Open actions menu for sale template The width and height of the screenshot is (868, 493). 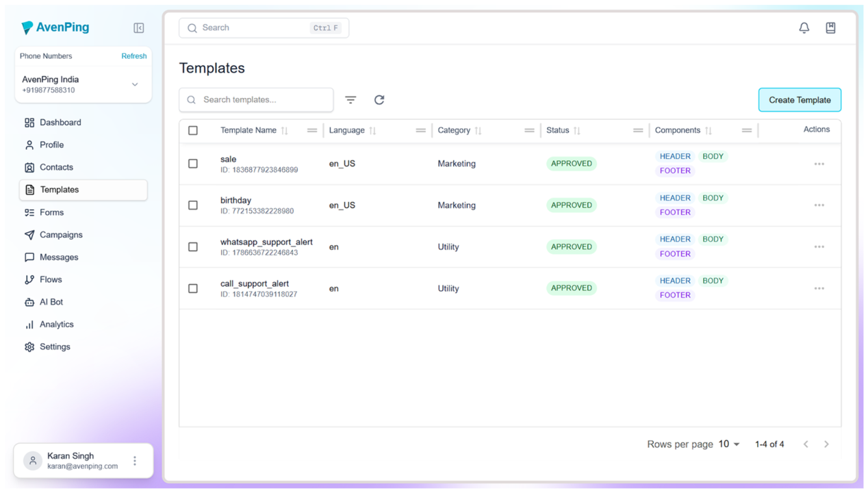coord(819,164)
